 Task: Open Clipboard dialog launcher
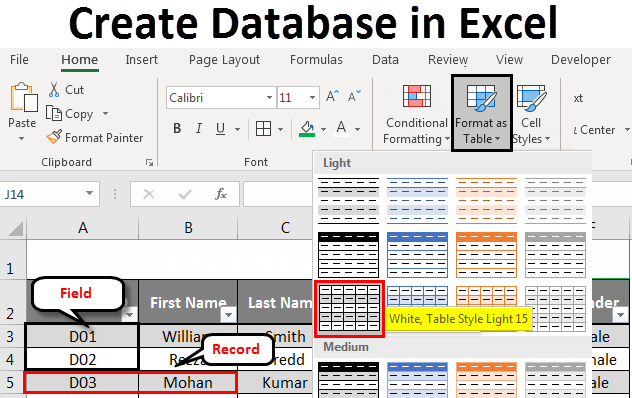150,163
